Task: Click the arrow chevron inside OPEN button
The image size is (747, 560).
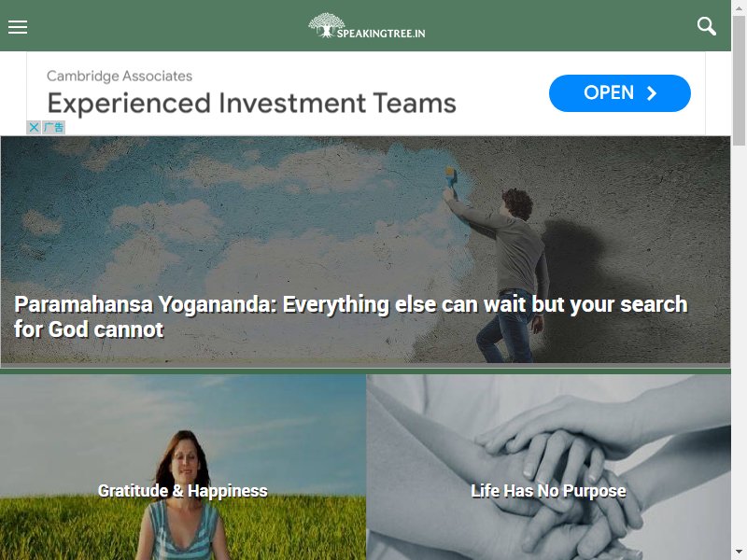Action: point(651,92)
